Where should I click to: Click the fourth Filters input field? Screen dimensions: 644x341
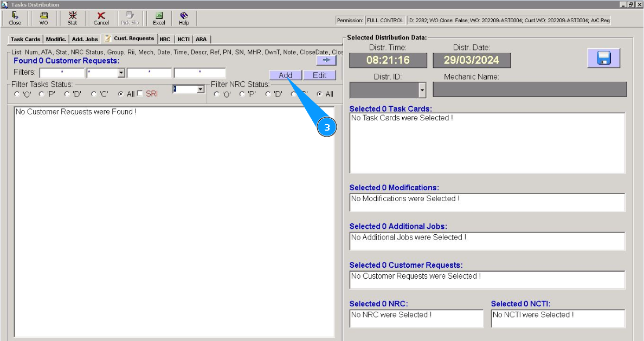pyautogui.click(x=199, y=73)
